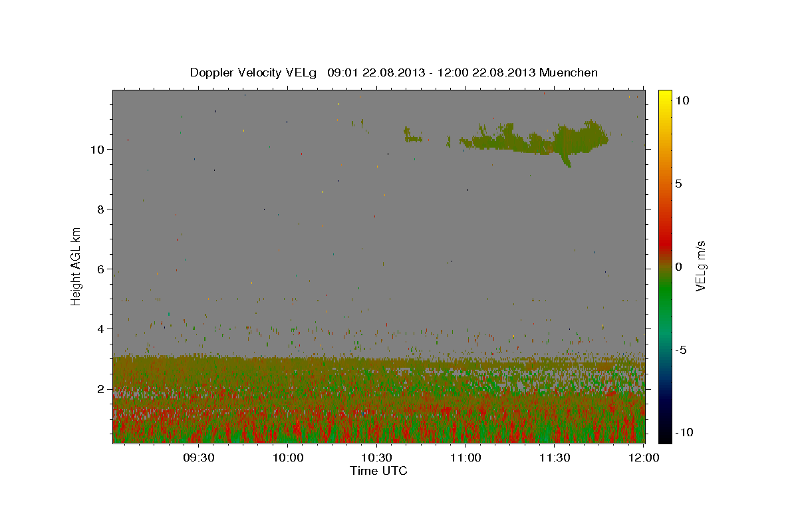This screenshot has width=798, height=532.
Task: Click the height axis label 6
Action: coord(101,269)
